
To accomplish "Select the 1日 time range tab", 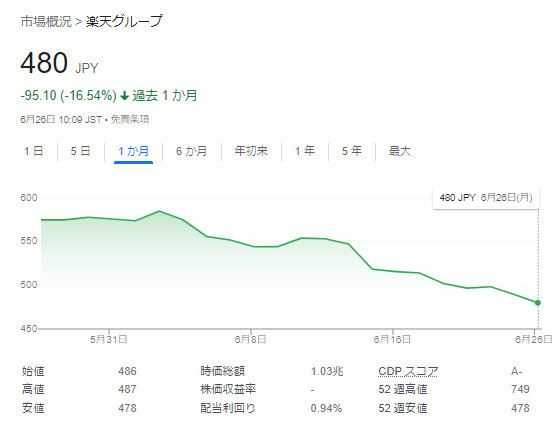I will coord(33,151).
